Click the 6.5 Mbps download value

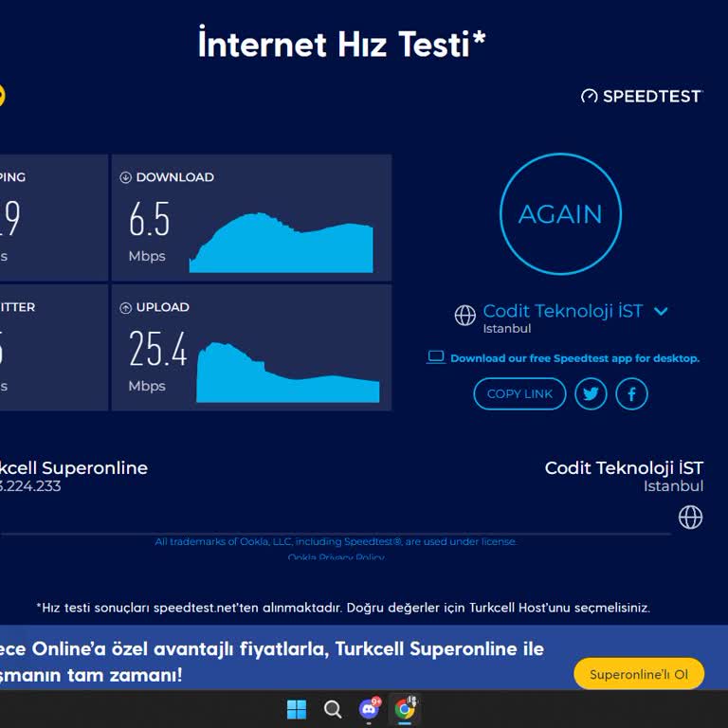coord(149,219)
